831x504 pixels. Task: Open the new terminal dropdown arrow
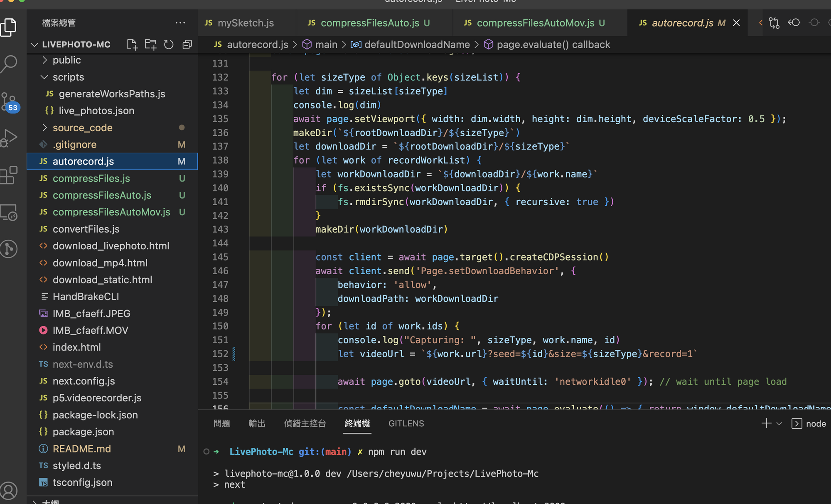(x=779, y=424)
